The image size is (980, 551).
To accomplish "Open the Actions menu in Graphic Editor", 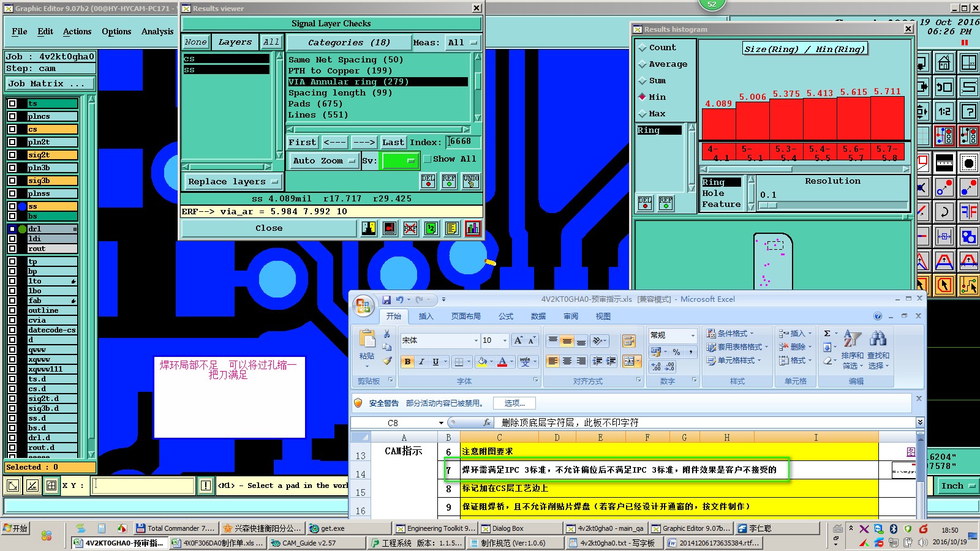I will coord(77,31).
